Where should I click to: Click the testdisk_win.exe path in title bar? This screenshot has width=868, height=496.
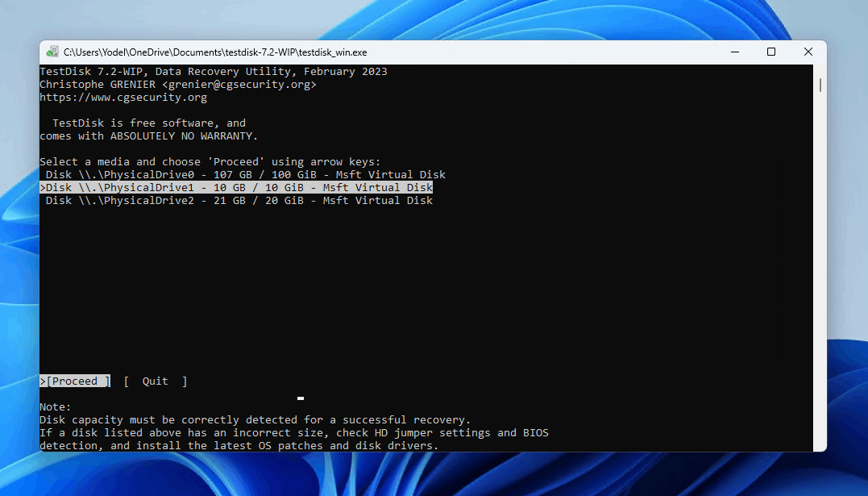tap(215, 52)
